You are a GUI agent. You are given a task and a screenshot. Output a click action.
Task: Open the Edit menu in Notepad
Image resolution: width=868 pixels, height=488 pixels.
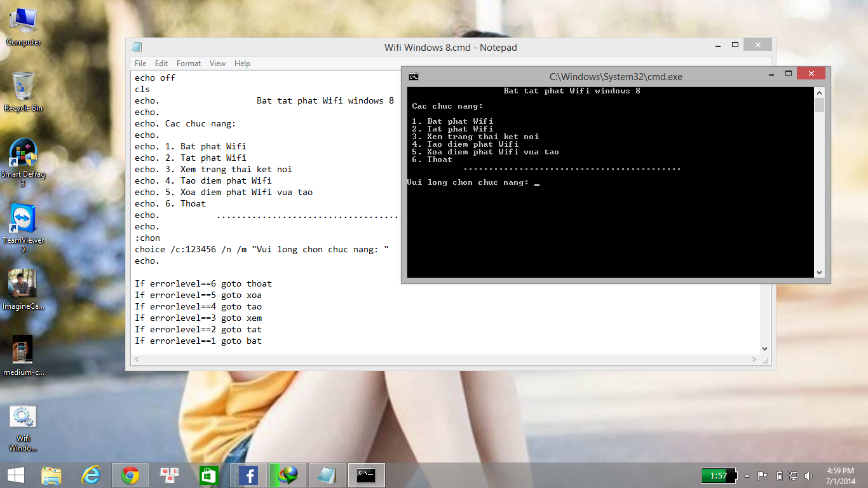coord(161,64)
